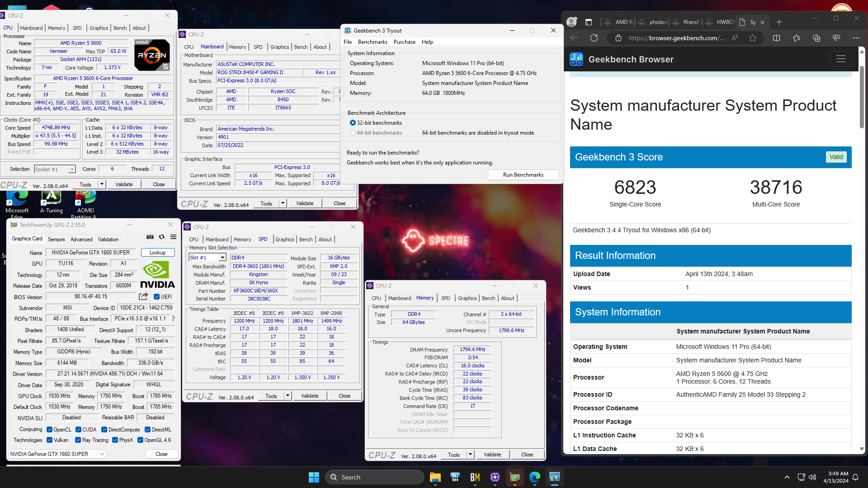Open the Benchmarks menu in Geekbench 3
The width and height of the screenshot is (868, 488).
pyautogui.click(x=373, y=42)
